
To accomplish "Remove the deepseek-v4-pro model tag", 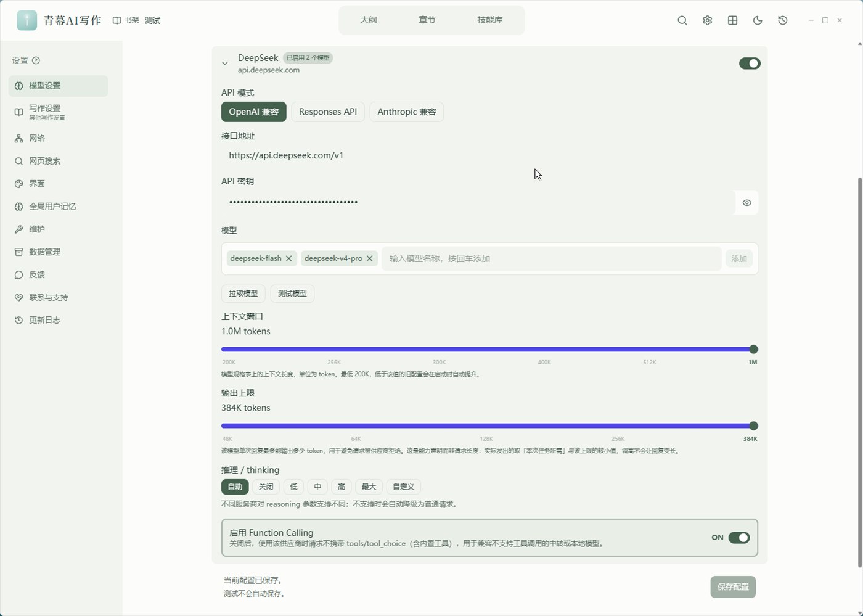I will click(x=369, y=258).
